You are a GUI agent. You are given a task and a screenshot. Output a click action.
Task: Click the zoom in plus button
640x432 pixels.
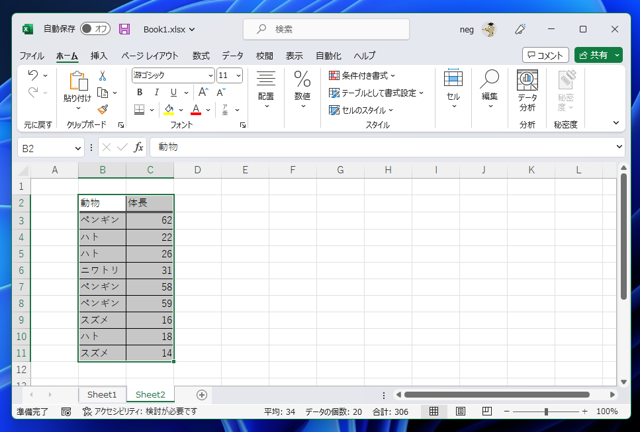pyautogui.click(x=585, y=412)
